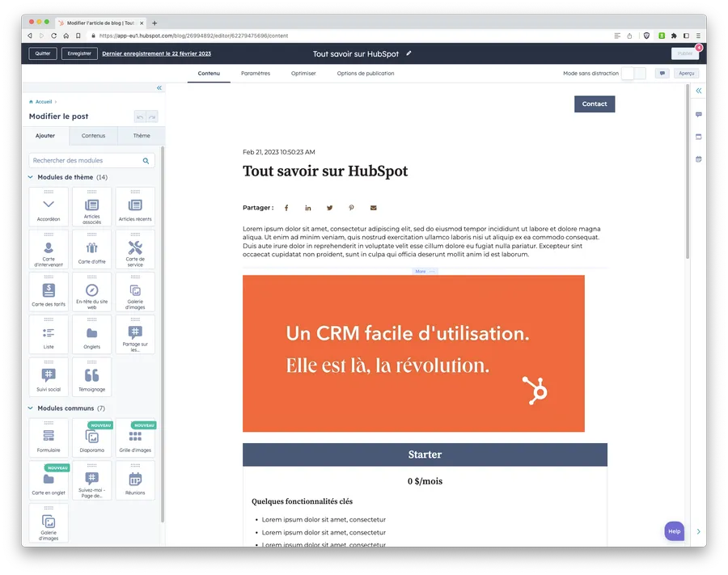Viewport: 728px width, 575px height.
Task: Choose the Carte d'intervenant module
Action: tap(49, 250)
